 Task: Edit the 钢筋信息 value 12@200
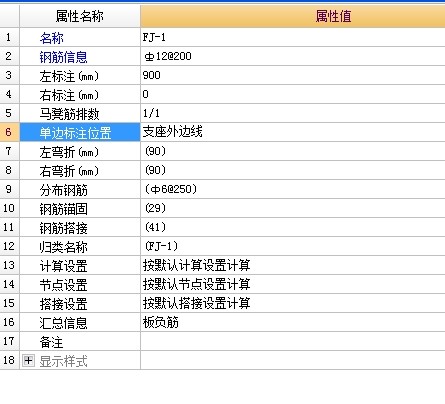(x=168, y=56)
